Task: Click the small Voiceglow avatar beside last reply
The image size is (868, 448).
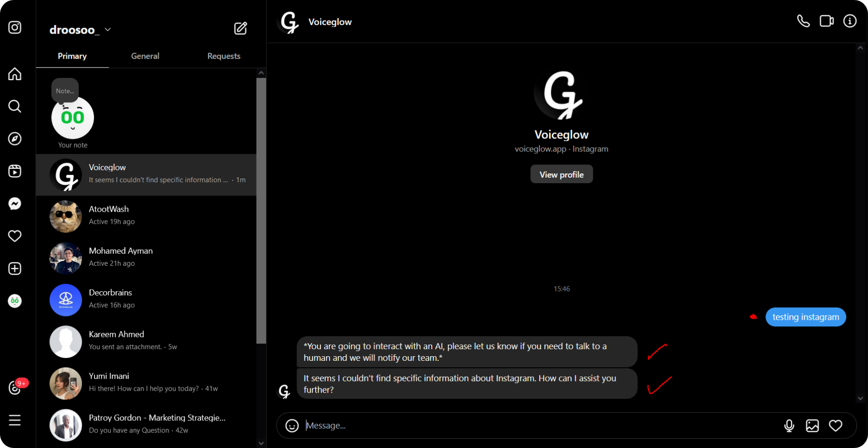Action: (284, 391)
